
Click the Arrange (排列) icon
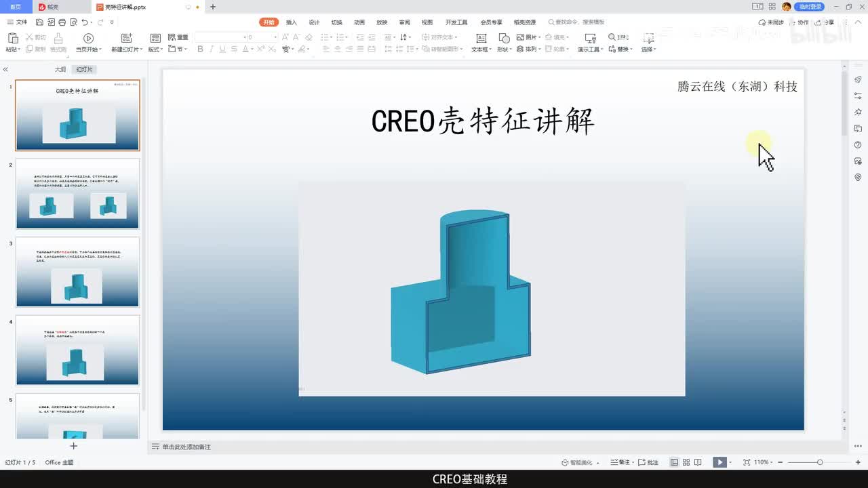520,49
